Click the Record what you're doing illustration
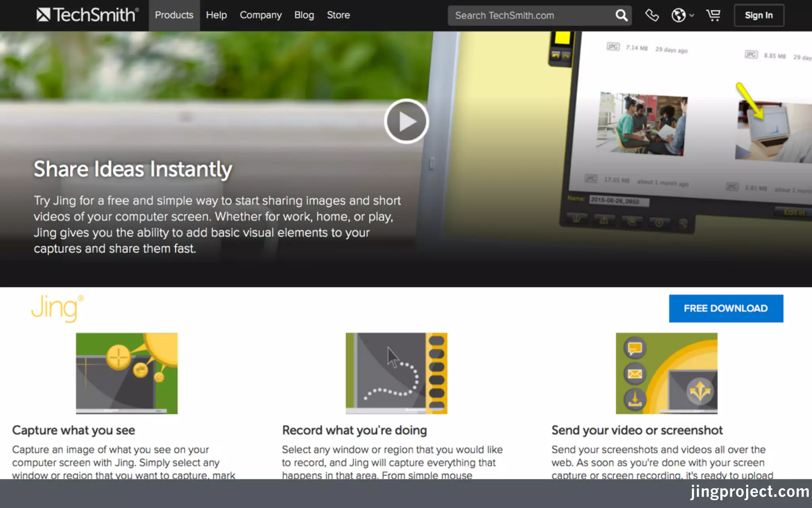812x508 pixels. pyautogui.click(x=396, y=373)
